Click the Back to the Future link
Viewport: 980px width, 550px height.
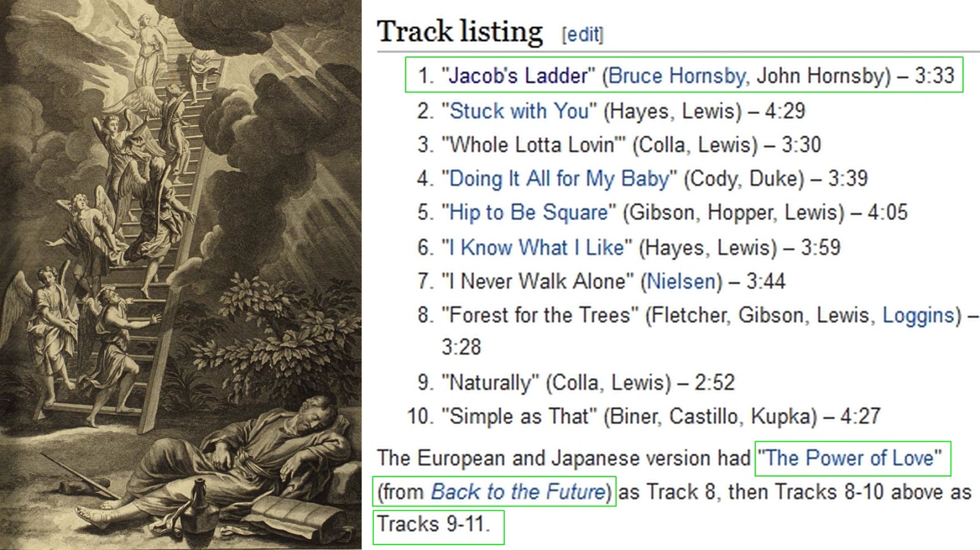(518, 492)
